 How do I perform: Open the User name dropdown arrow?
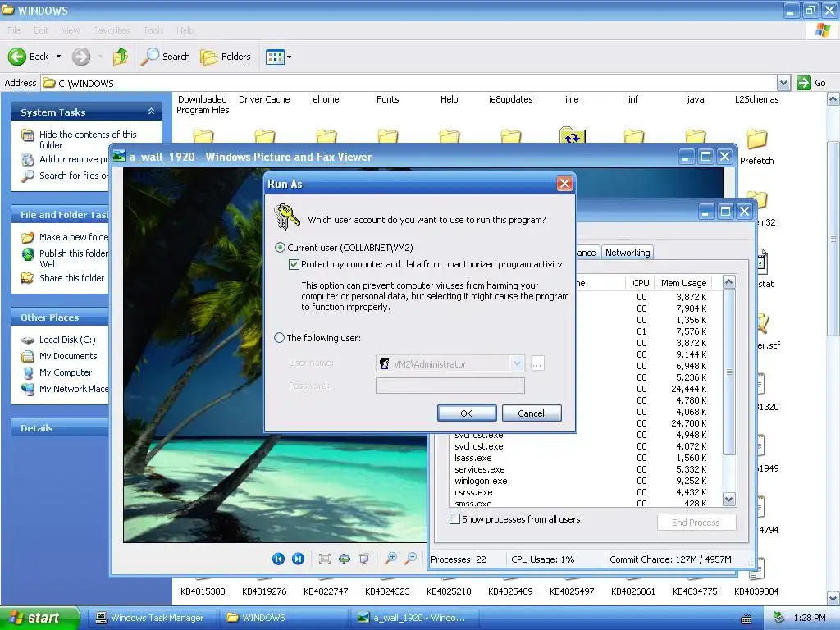coord(517,363)
